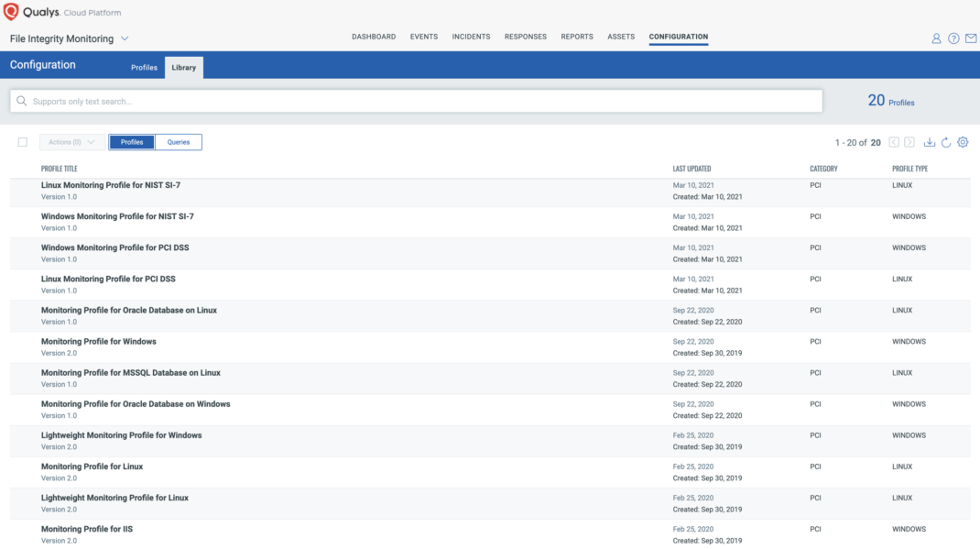Viewport: 980px width, 549px height.
Task: Open the download/export icon above the list
Action: [929, 142]
